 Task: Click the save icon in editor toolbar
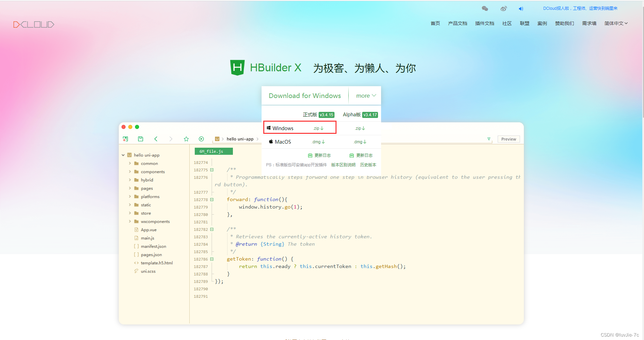140,139
